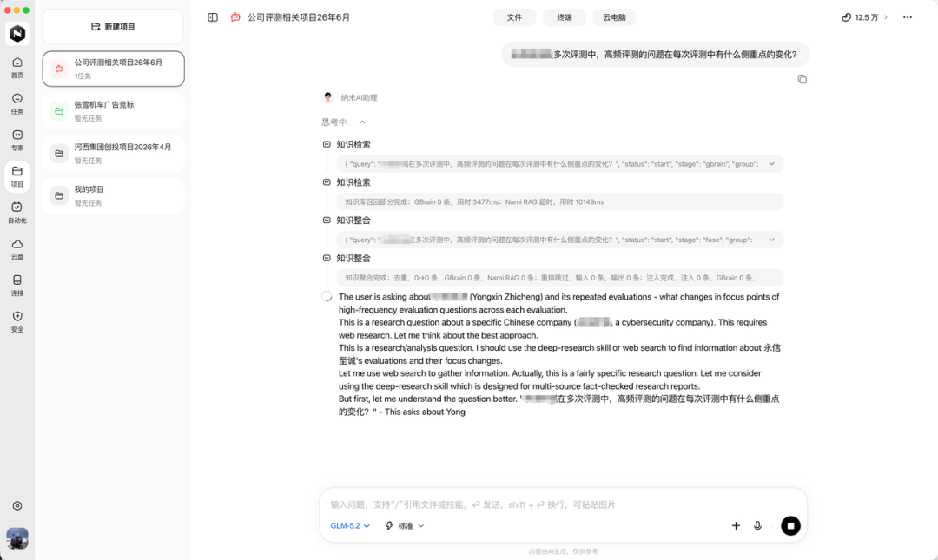Open the 自动化 automation sidebar icon
The image size is (938, 560).
click(17, 213)
